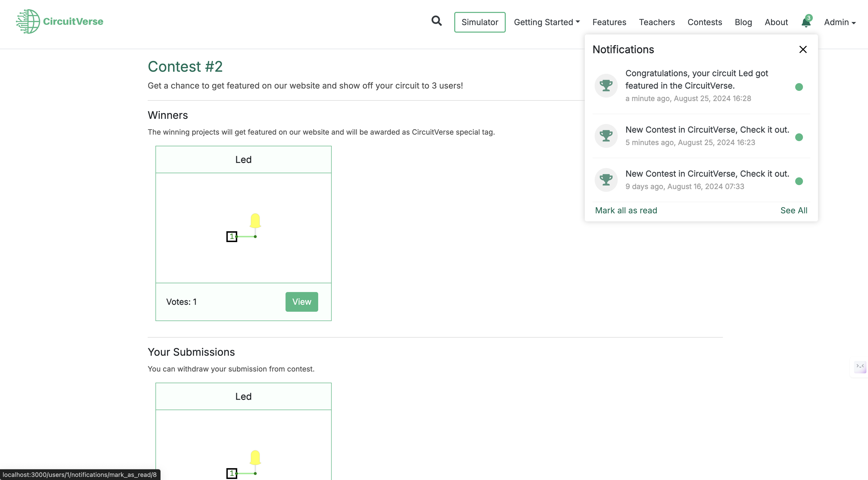Screen dimensions: 868x480
Task: Click trophy icon of the 9 days ago notification
Action: coord(606,180)
